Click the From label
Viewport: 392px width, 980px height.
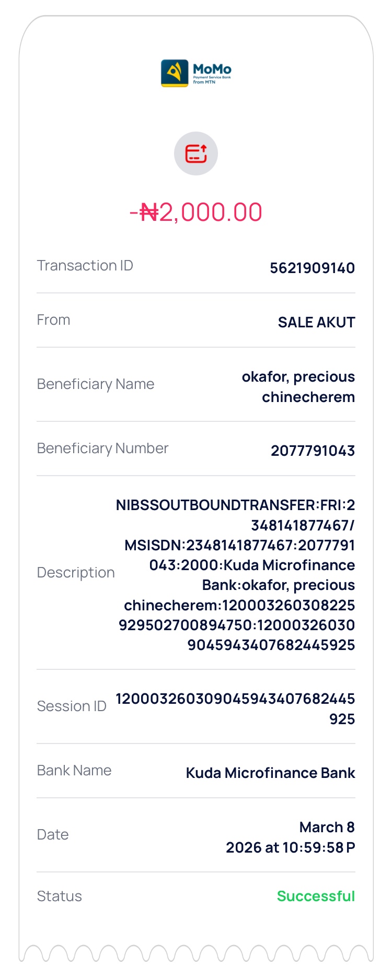53,320
